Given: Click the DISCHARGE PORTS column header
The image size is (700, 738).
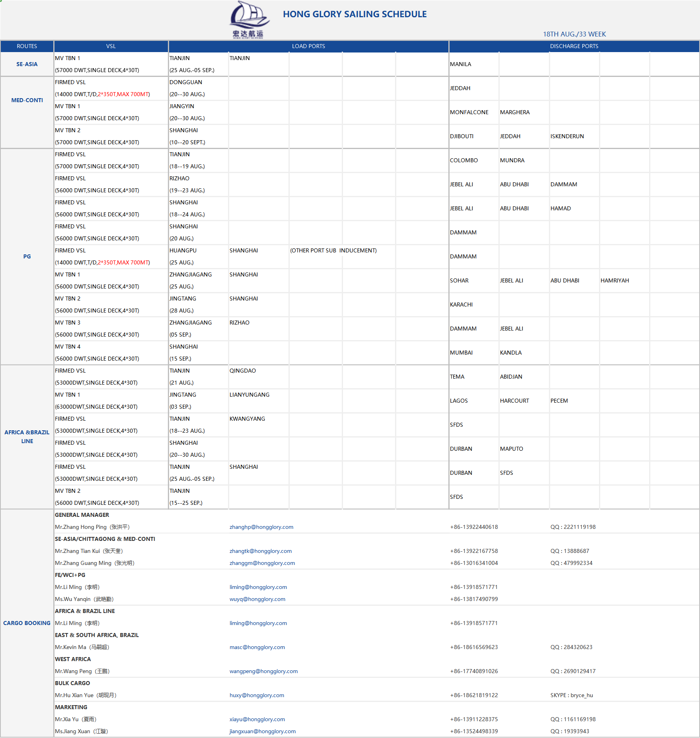Looking at the screenshot, I should [x=574, y=46].
